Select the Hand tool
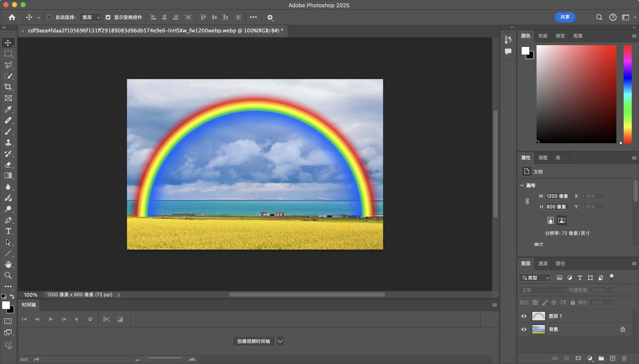Viewport: 639px width, 364px height. coord(8,264)
